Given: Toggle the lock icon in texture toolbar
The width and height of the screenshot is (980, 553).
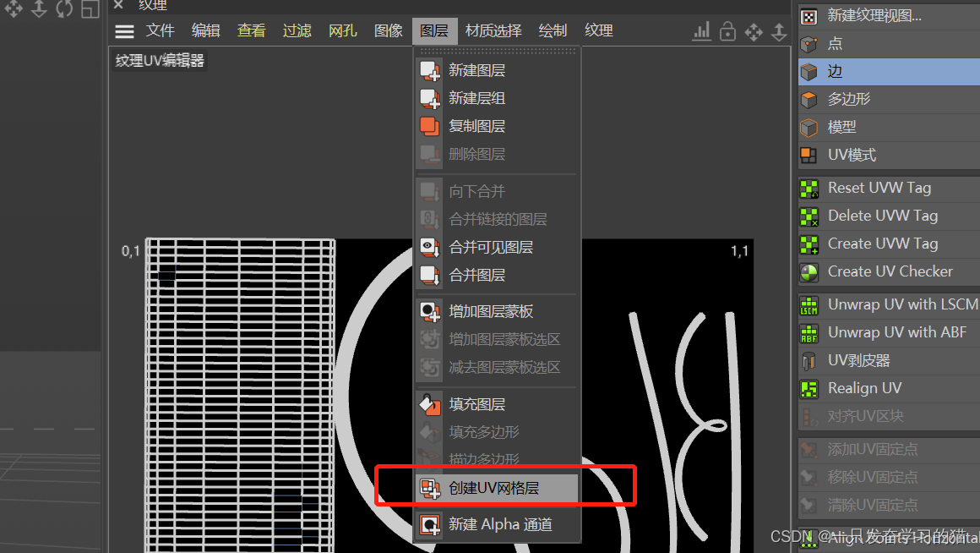Looking at the screenshot, I should coord(727,31).
